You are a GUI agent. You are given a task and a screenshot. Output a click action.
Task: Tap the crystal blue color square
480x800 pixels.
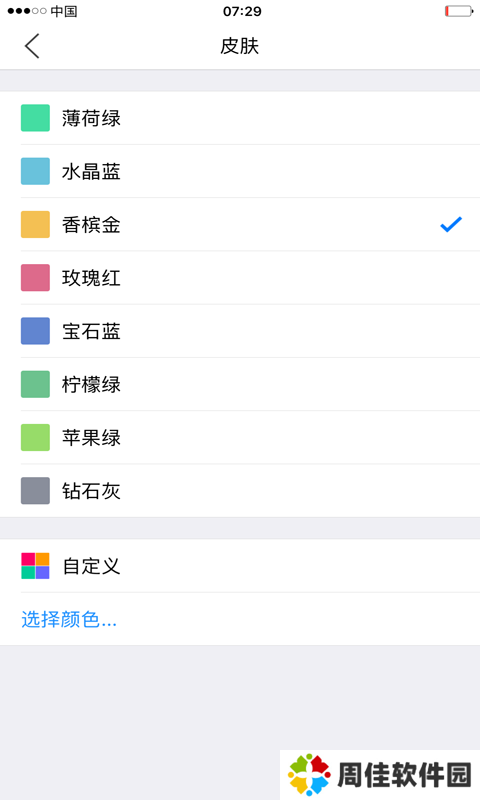[35, 171]
